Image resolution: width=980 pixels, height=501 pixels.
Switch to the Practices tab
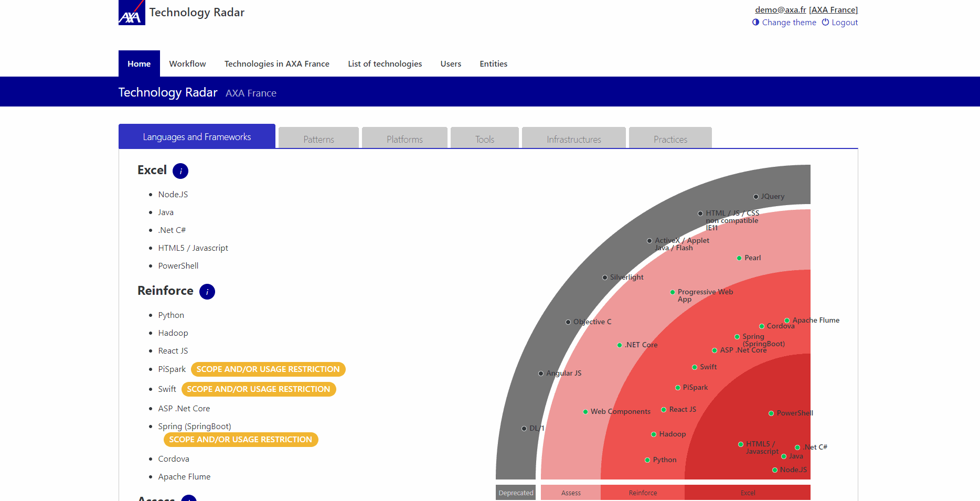670,138
